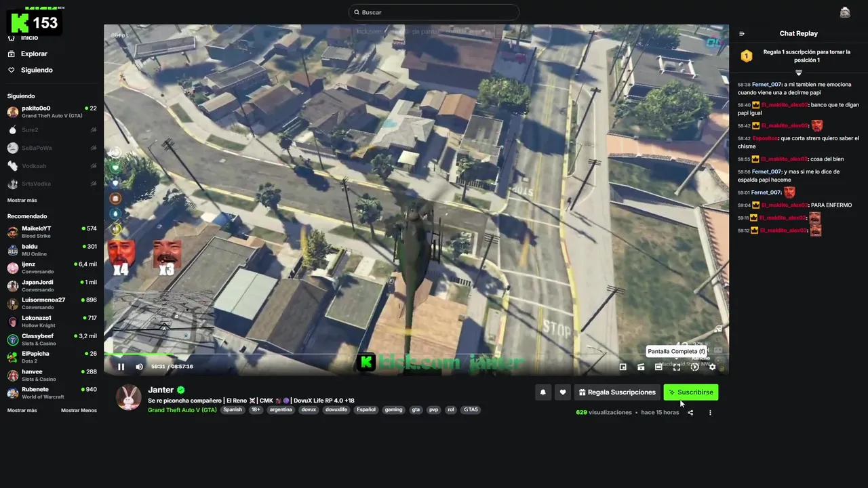This screenshot has width=868, height=488.
Task: Open SrtaVodka offline channel
Action: 52,184
